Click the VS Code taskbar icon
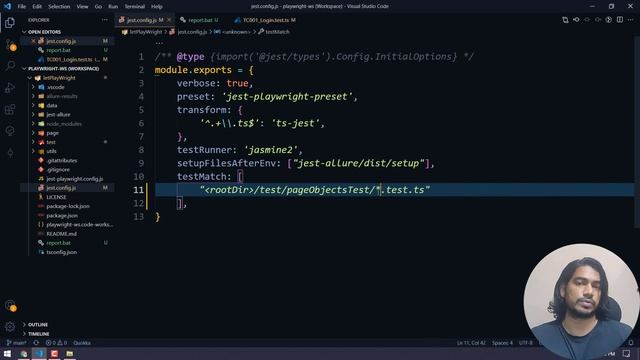Image resolution: width=640 pixels, height=360 pixels. point(39,353)
